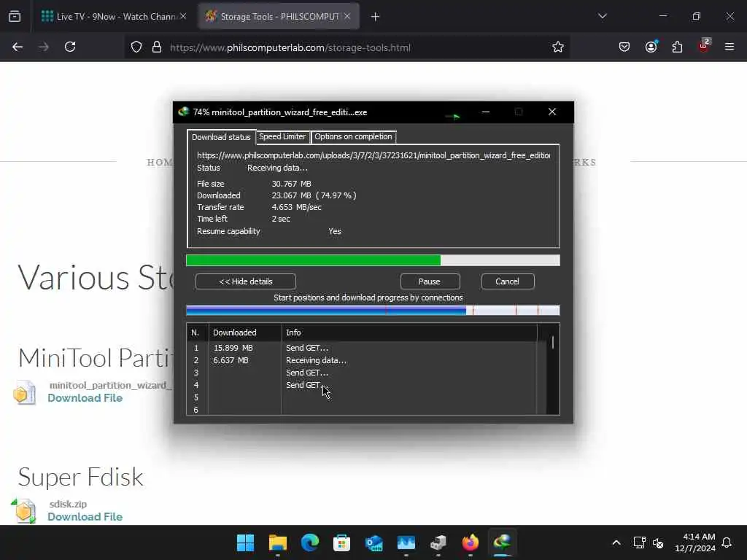747x560 pixels.
Task: Go forward in browser history
Action: tap(44, 47)
